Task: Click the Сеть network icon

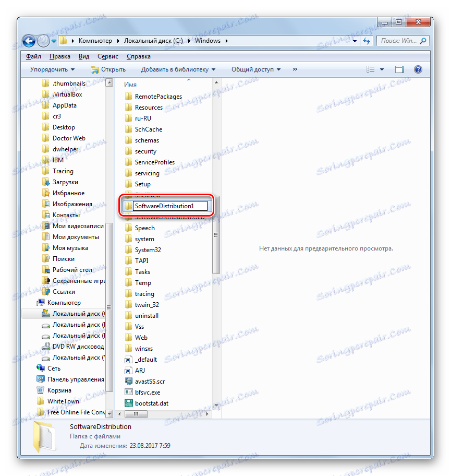Action: (40, 368)
